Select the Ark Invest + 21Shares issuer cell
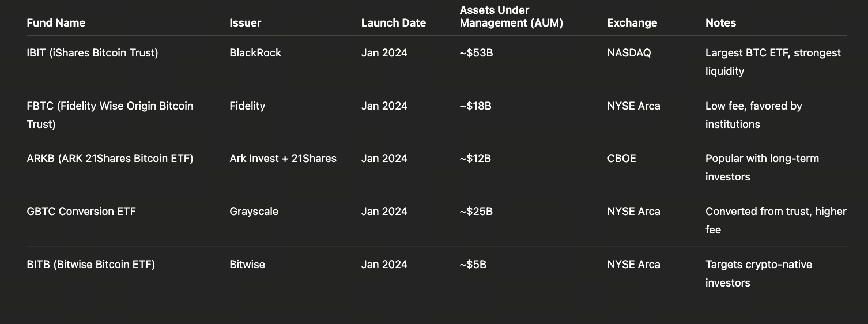The width and height of the screenshot is (868, 324). (282, 159)
